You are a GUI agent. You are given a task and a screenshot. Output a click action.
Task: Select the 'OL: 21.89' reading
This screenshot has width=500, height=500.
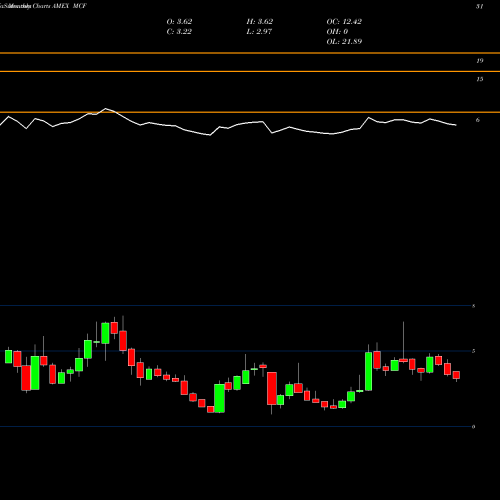click(x=344, y=42)
